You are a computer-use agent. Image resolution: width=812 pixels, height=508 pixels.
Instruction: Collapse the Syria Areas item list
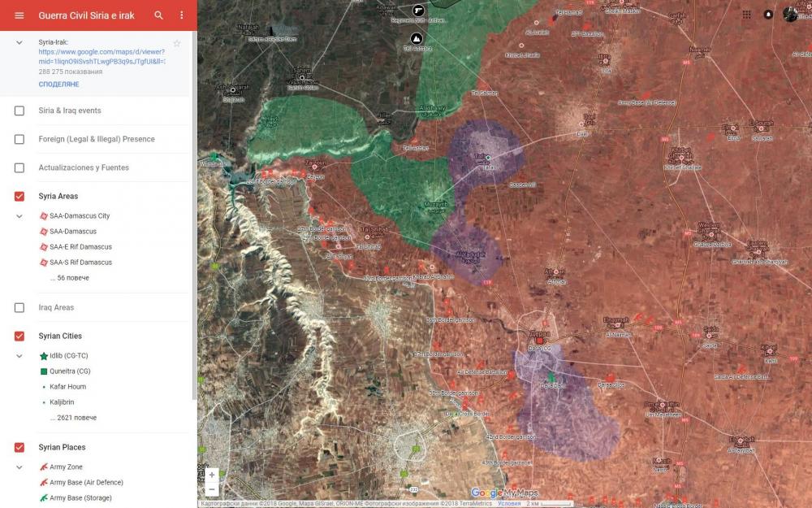(19, 216)
